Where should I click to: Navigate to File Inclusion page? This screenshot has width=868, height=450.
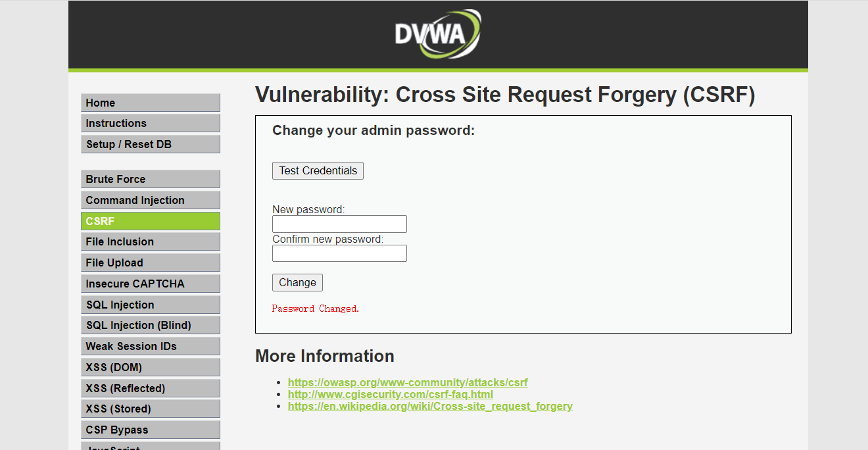[150, 241]
